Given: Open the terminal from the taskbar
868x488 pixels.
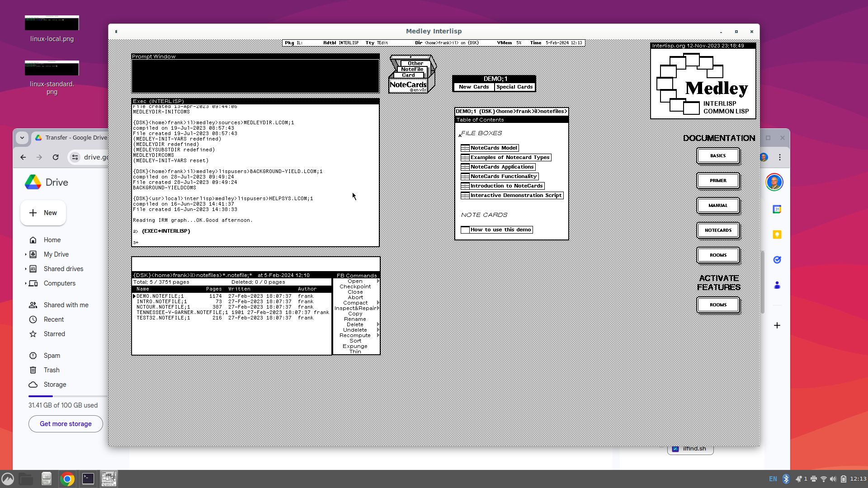Looking at the screenshot, I should (88, 479).
